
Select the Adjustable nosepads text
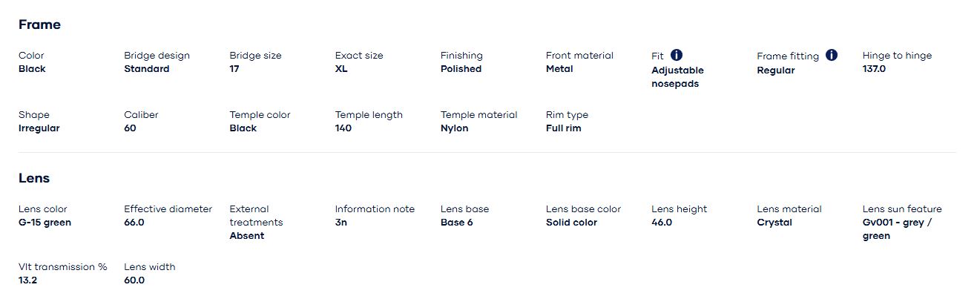tap(677, 77)
